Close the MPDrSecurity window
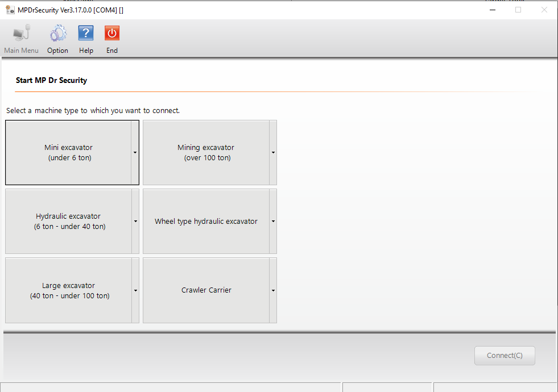Screen dimensions: 558x392 [x=544, y=10]
